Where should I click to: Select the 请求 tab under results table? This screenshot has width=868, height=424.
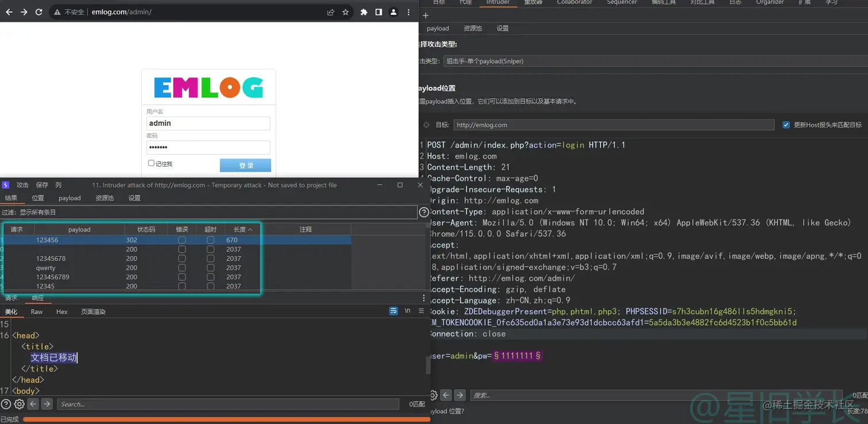pyautogui.click(x=11, y=298)
